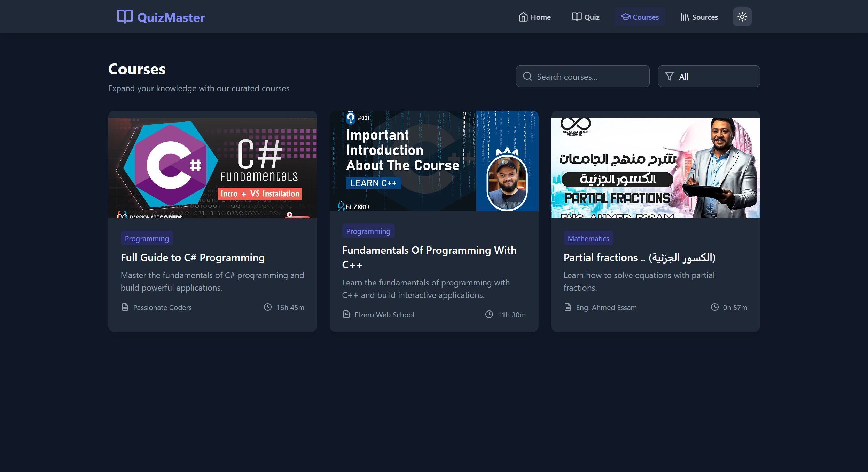
Task: Click the Mathematics category tag
Action: tap(588, 238)
